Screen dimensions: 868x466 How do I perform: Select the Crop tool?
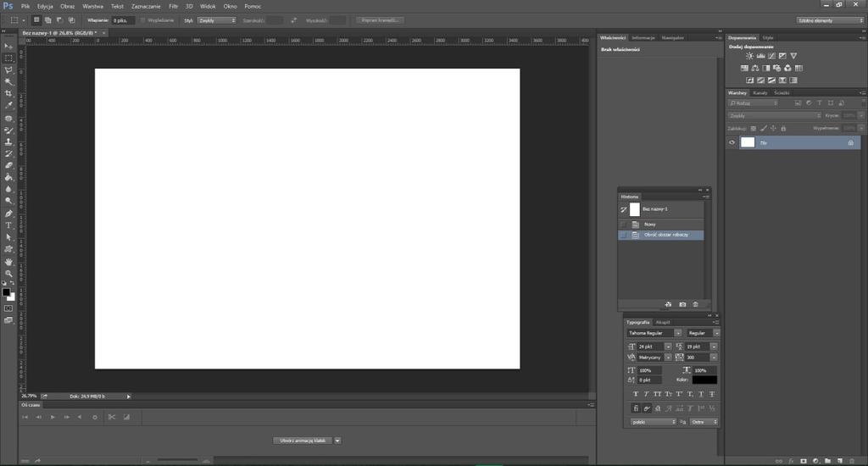8,93
